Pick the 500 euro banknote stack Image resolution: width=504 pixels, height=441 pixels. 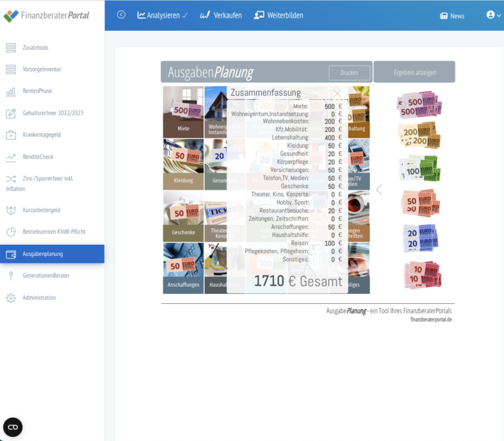coord(419,105)
